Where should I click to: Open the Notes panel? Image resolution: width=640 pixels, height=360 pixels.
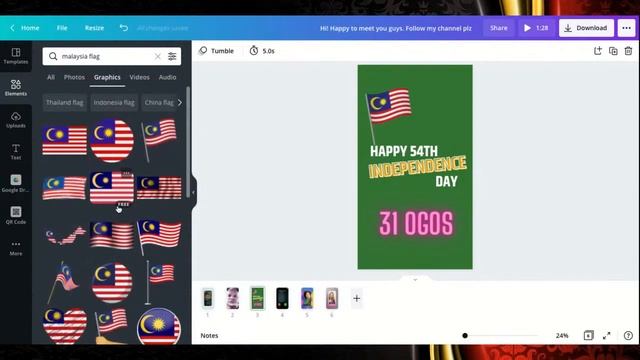(209, 336)
